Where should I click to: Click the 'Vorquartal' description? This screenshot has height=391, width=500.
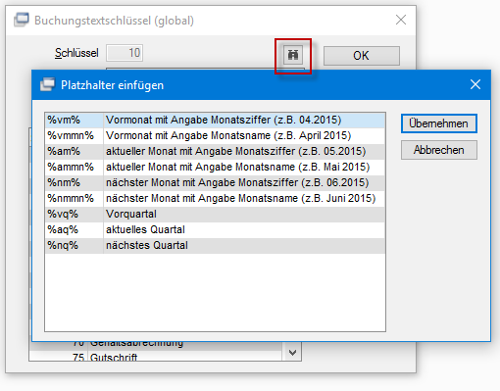pyautogui.click(x=131, y=214)
